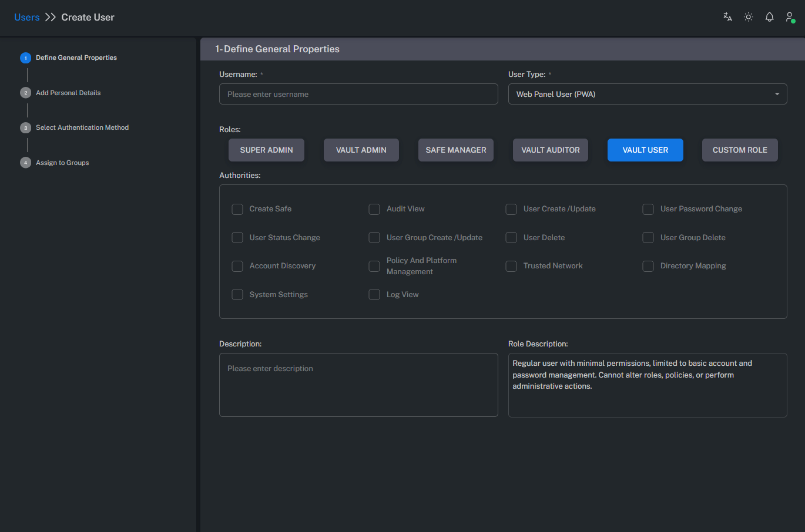Click the username input field
This screenshot has width=805, height=532.
(358, 94)
